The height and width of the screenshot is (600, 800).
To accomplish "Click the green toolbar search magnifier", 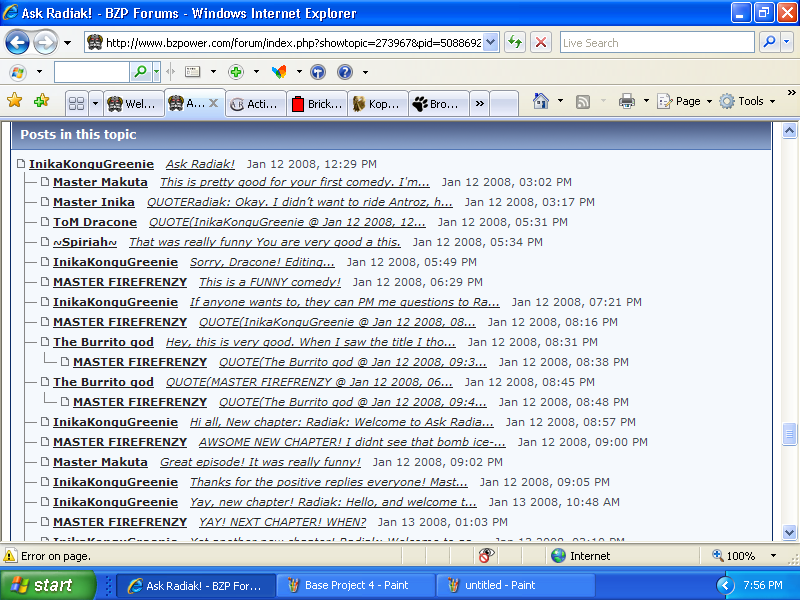I will point(140,72).
